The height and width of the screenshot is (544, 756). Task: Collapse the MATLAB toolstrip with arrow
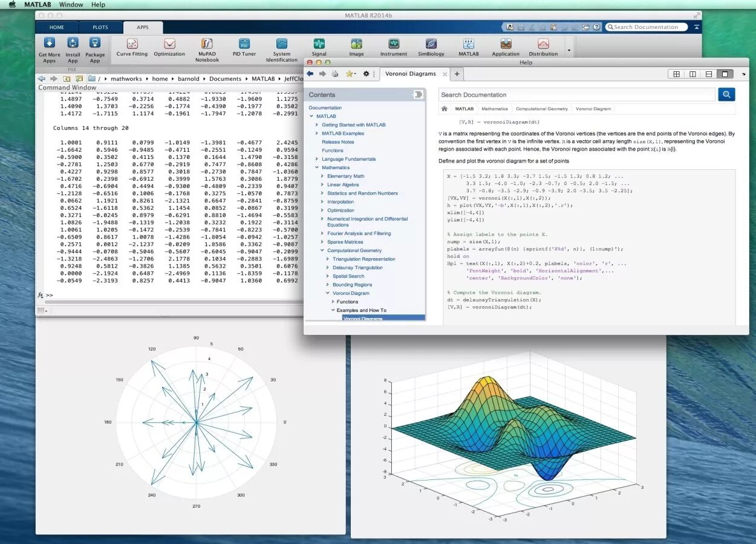point(697,27)
